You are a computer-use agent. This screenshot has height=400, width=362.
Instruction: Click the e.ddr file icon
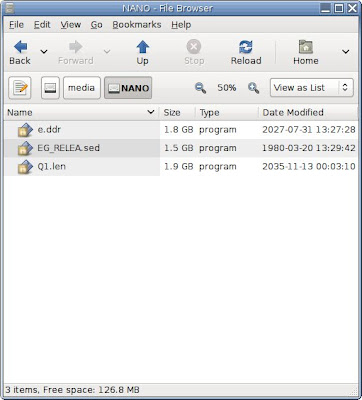(x=25, y=130)
